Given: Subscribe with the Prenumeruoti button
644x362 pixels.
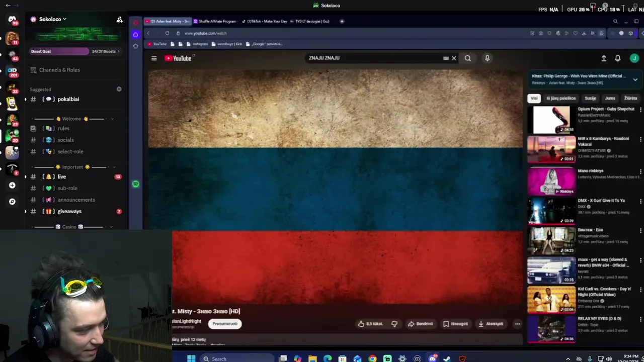Looking at the screenshot, I should click(x=225, y=324).
